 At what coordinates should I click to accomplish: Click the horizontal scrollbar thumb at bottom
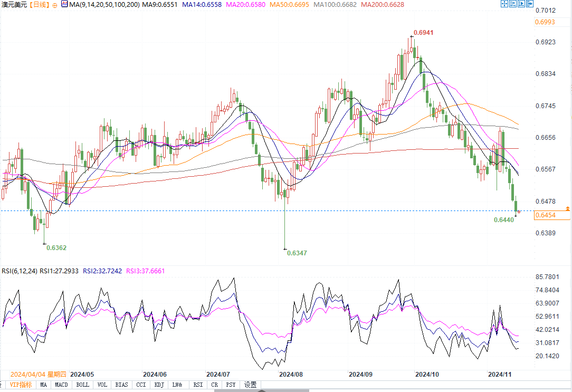pyautogui.click(x=262, y=390)
